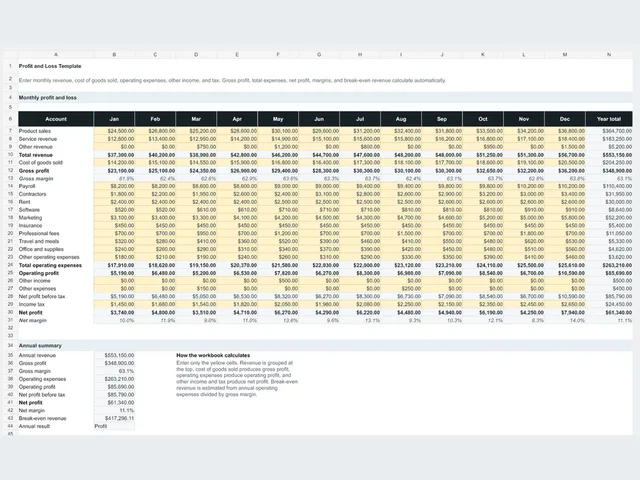
Task: Select January Product sales cell $24,500.00
Action: coord(114,131)
